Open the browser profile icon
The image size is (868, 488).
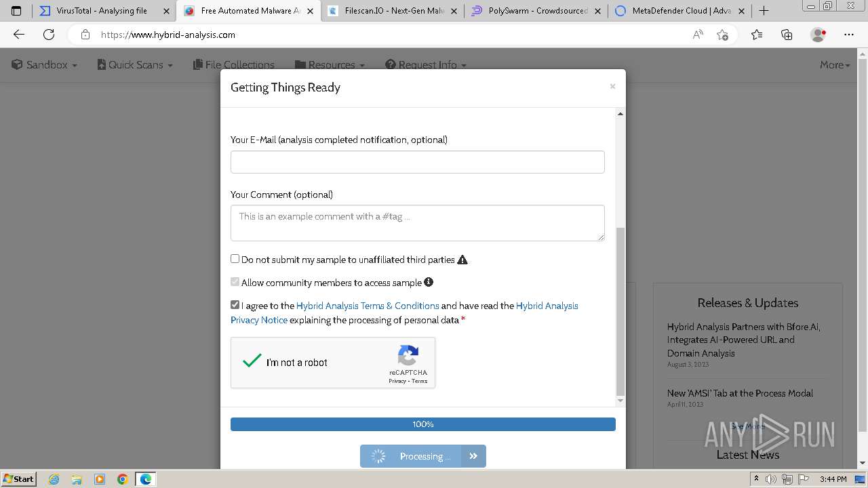tap(818, 35)
